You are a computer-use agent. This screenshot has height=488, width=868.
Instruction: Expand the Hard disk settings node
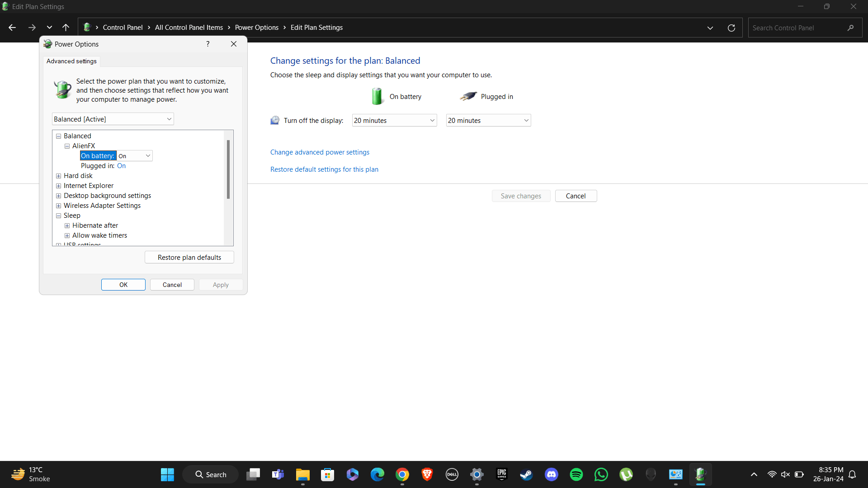click(x=58, y=176)
